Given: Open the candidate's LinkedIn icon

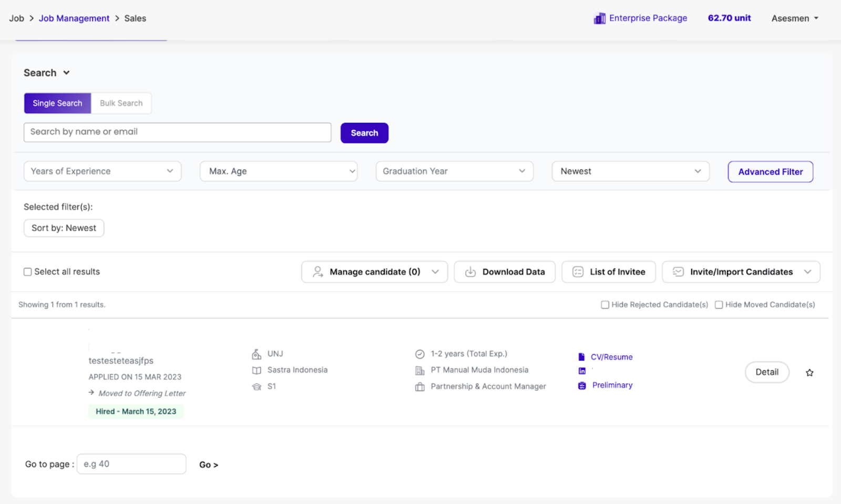Looking at the screenshot, I should click(582, 371).
